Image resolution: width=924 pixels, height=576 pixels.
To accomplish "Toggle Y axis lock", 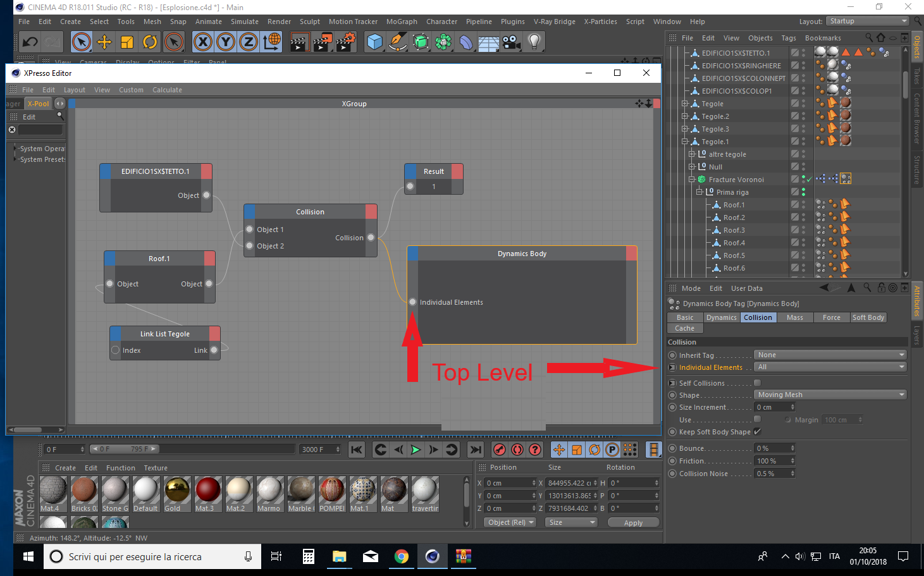I will click(226, 42).
